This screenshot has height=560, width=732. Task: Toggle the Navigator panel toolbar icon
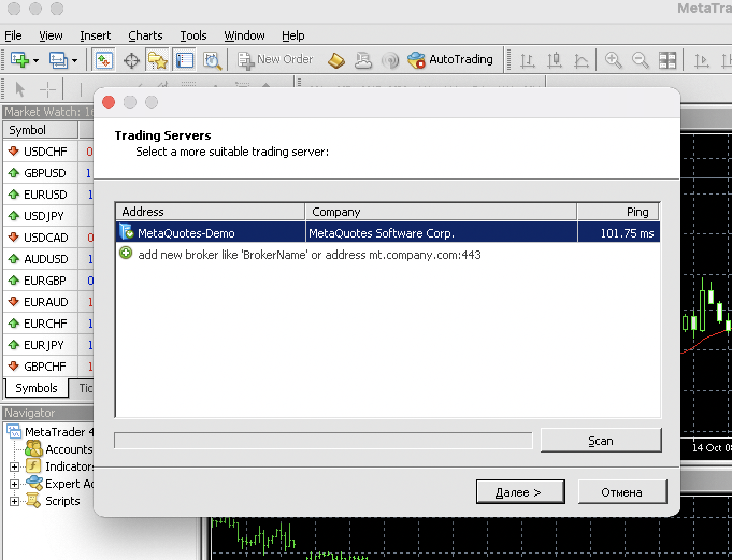158,60
